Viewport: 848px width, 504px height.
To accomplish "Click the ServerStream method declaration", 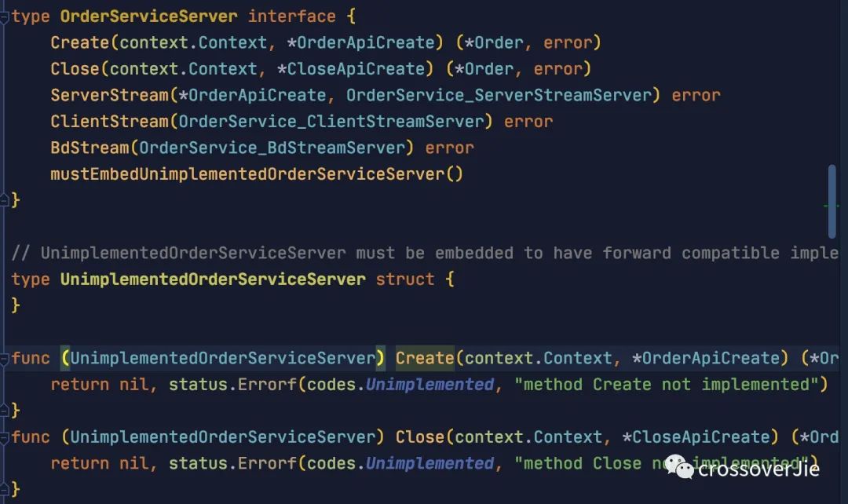I will pos(385,95).
